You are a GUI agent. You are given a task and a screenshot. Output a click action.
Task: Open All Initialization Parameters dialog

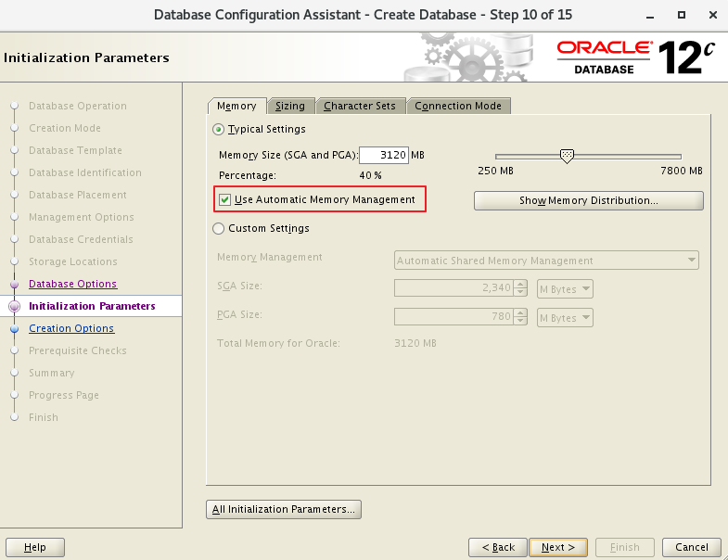(283, 509)
